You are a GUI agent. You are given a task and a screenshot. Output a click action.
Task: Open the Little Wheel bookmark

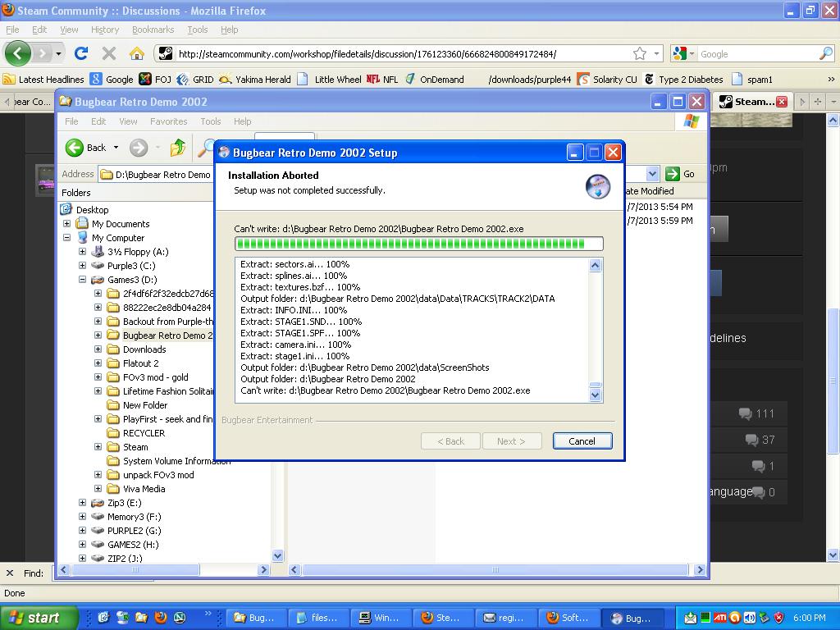pos(330,80)
